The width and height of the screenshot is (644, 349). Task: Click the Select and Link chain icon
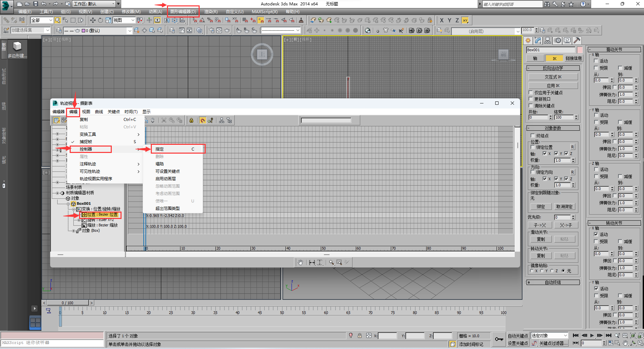pyautogui.click(x=6, y=20)
